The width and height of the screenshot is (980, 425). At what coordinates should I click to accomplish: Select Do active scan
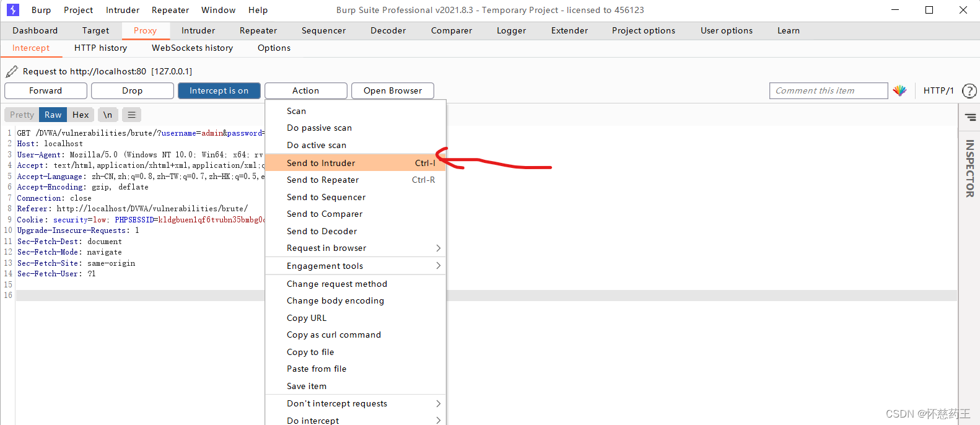coord(356,145)
